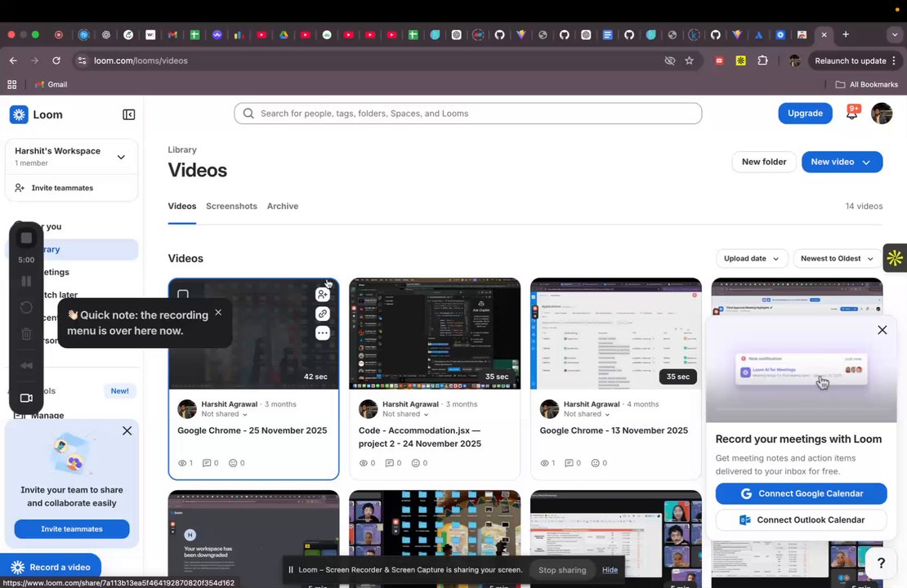This screenshot has height=588, width=907.
Task: Click the blue Invite teammates button
Action: [x=72, y=529]
